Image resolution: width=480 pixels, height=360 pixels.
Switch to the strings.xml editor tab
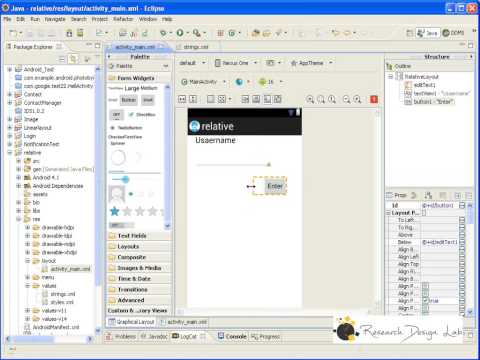(196, 47)
